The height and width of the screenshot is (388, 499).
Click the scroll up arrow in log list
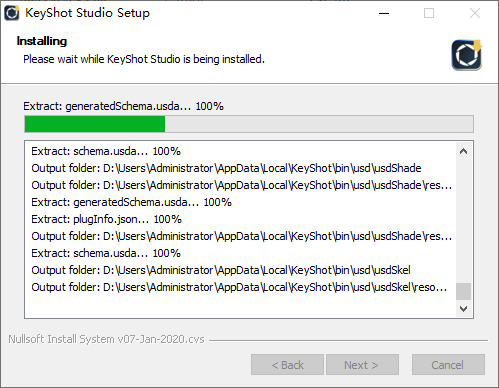tap(463, 151)
